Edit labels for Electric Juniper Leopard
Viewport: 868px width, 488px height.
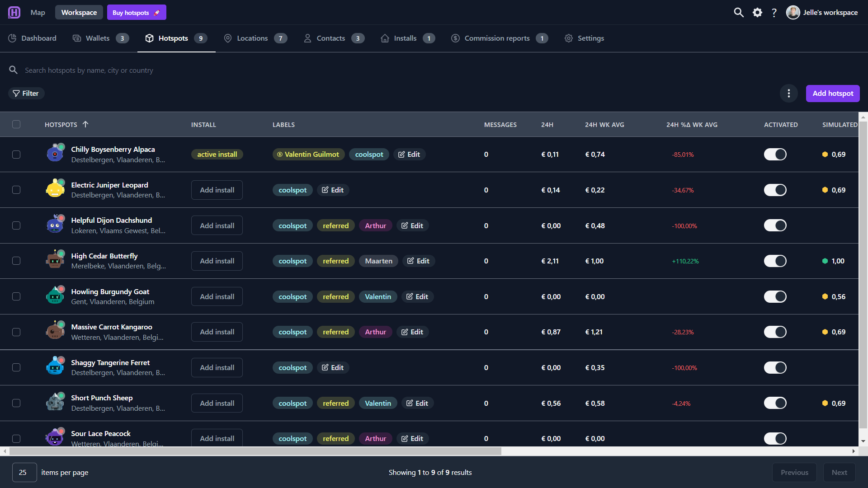click(x=333, y=190)
